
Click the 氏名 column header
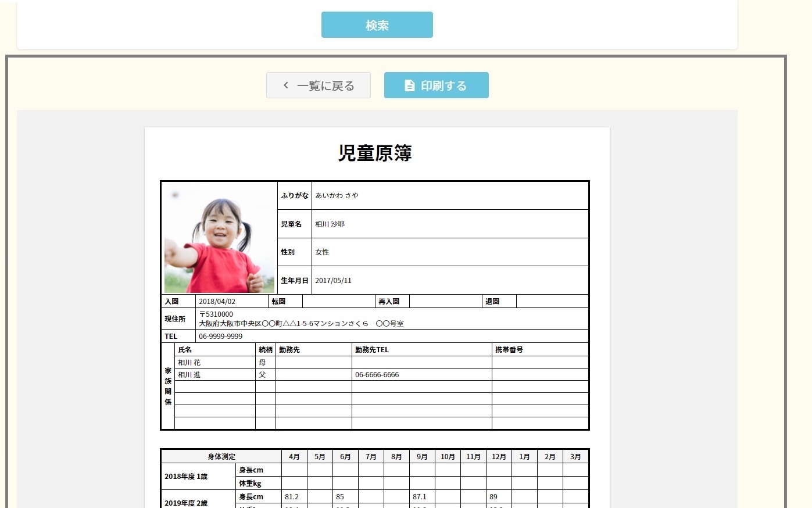click(x=185, y=349)
